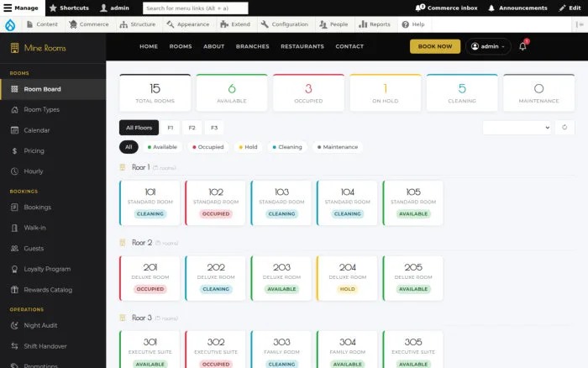This screenshot has width=588, height=368.
Task: Open the notifications bell
Action: coord(522,46)
